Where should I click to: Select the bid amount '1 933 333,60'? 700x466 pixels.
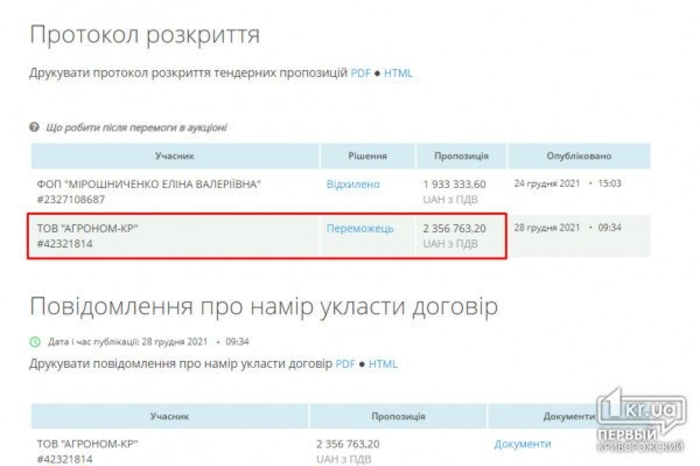[x=454, y=184]
